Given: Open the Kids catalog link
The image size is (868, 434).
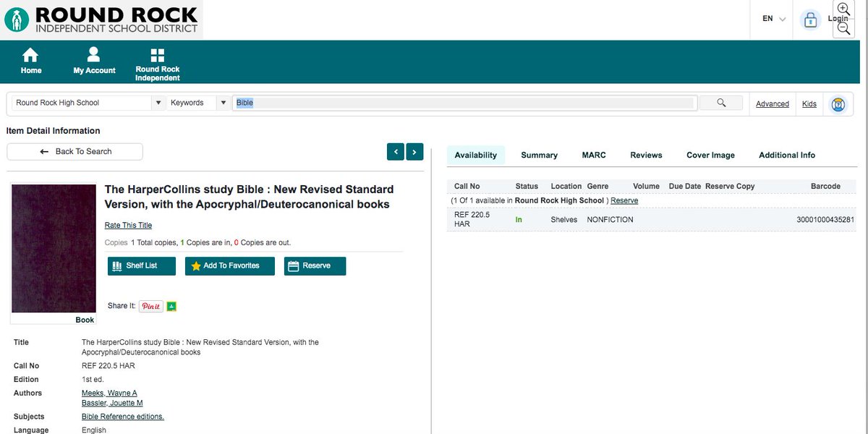Looking at the screenshot, I should 809,104.
